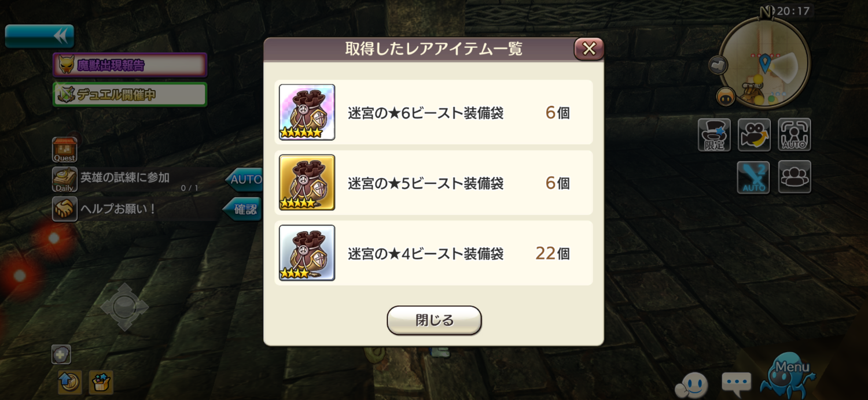Open the camera view icon
The height and width of the screenshot is (400, 868).
[754, 135]
